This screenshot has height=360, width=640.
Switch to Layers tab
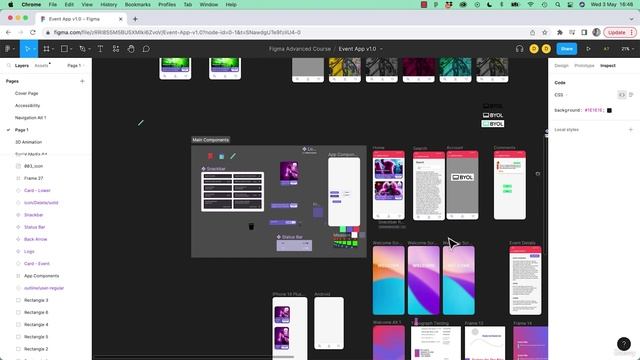click(22, 65)
